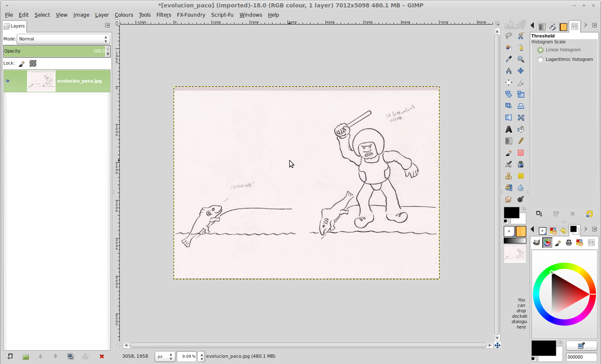Viewport: 601px width, 364px height.
Task: Click the toolbox foreground black colour swatch
Action: click(x=511, y=213)
